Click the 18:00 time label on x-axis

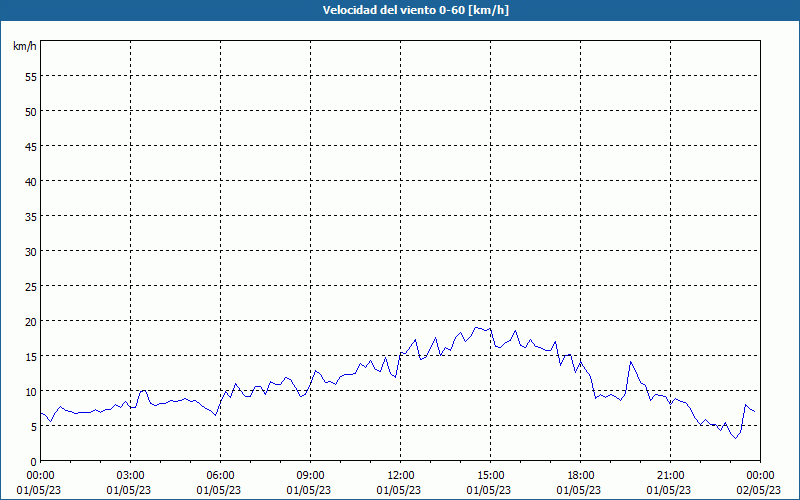tap(581, 476)
